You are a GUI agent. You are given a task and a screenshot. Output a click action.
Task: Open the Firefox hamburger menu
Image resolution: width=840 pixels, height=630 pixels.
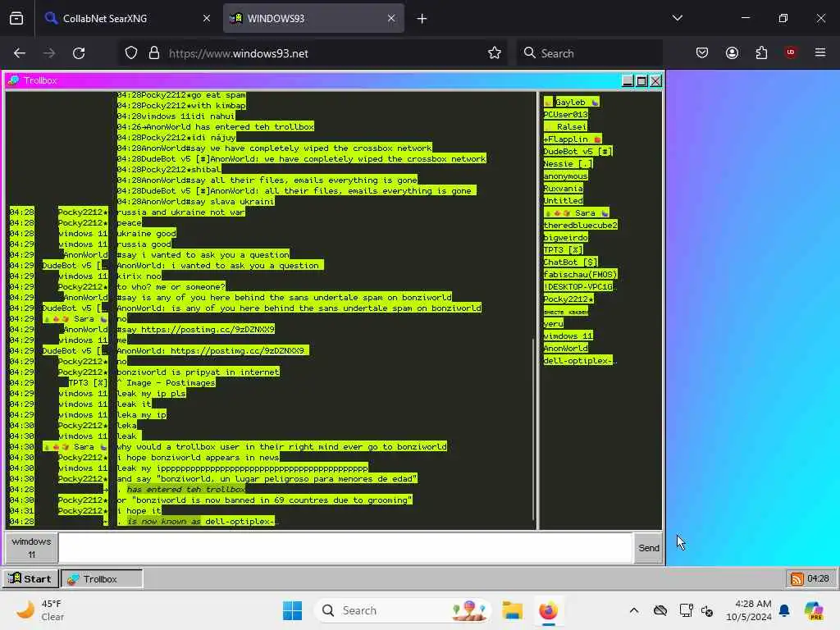tap(820, 52)
